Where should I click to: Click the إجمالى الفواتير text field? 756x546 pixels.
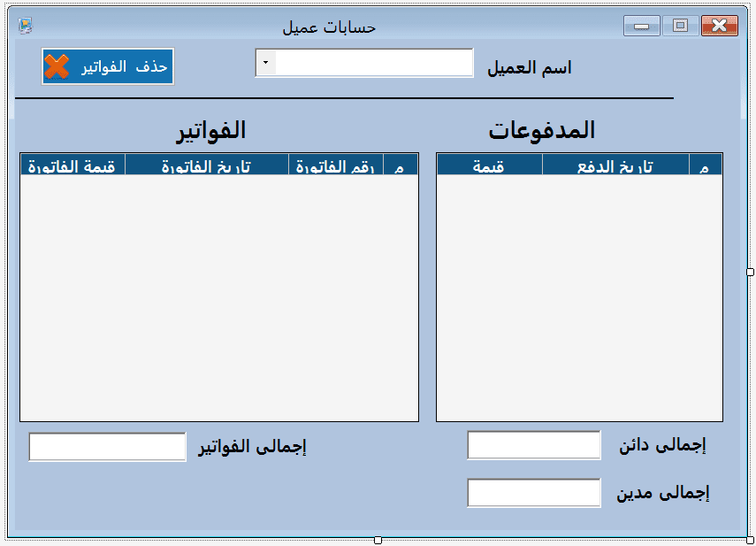108,447
